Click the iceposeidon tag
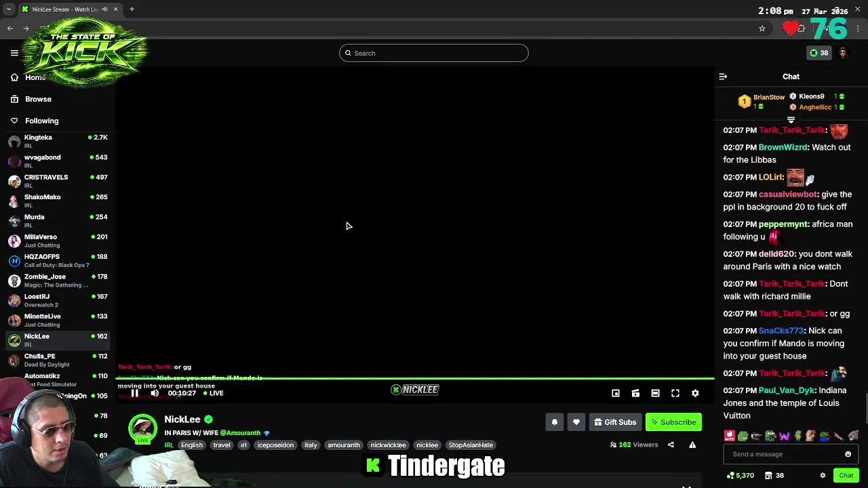The width and height of the screenshot is (868, 488). pos(275,445)
